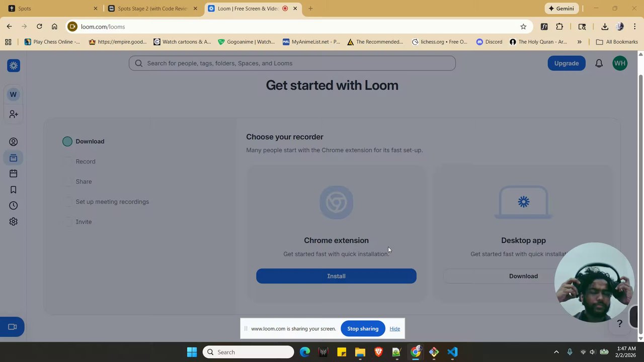Open a new browser tab
Screen dimensions: 644x362
[310, 9]
